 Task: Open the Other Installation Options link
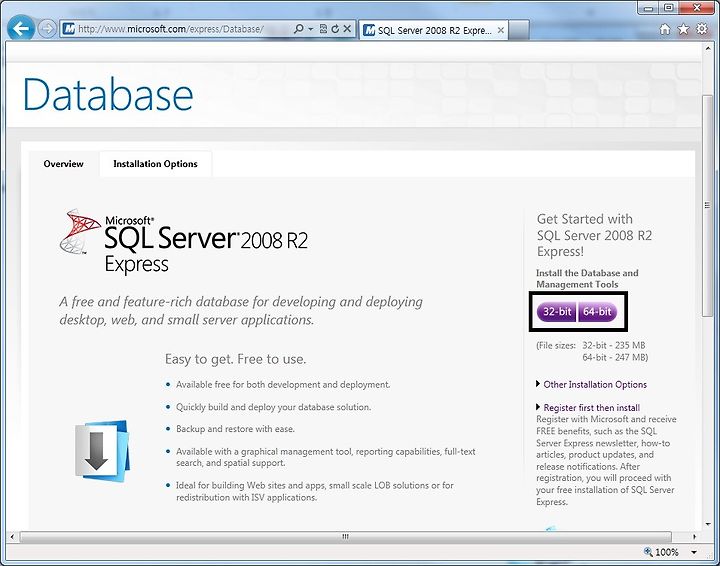[595, 385]
